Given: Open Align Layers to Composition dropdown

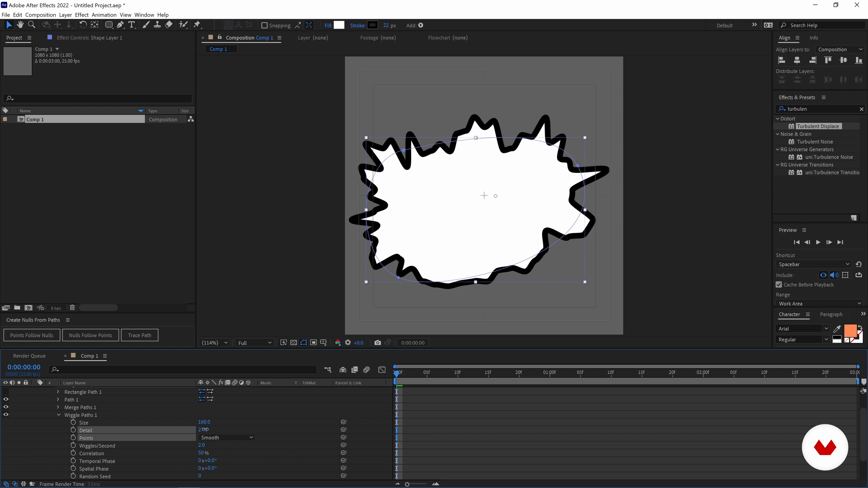Looking at the screenshot, I should tap(840, 49).
